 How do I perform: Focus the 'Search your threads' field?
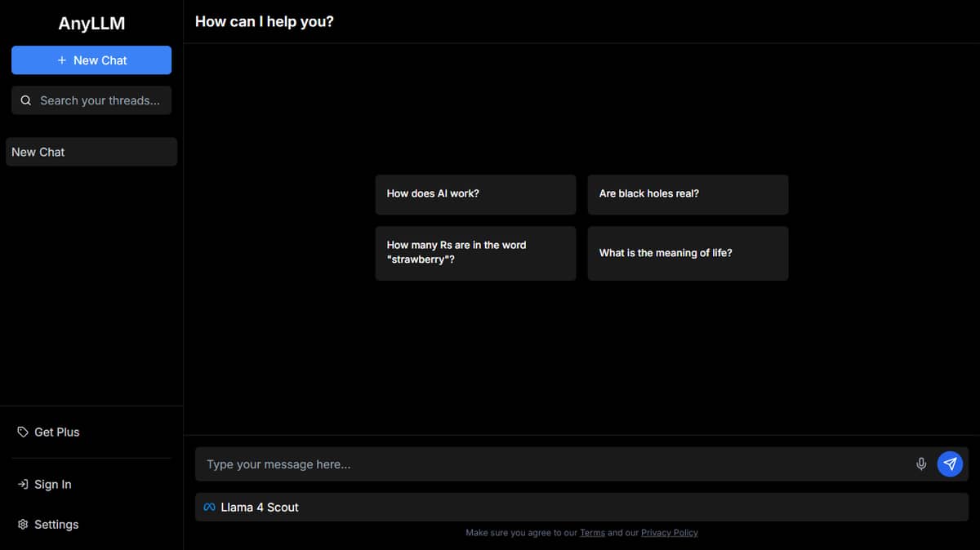91,100
